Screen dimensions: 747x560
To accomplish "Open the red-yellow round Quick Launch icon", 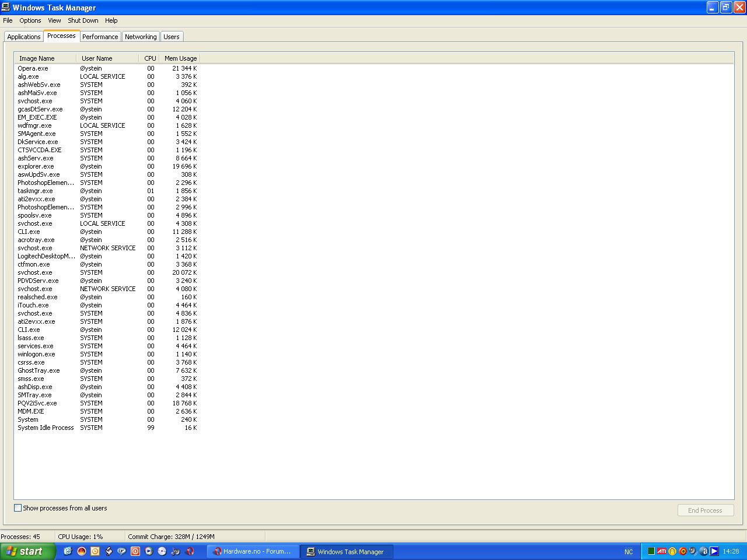I will click(82, 551).
